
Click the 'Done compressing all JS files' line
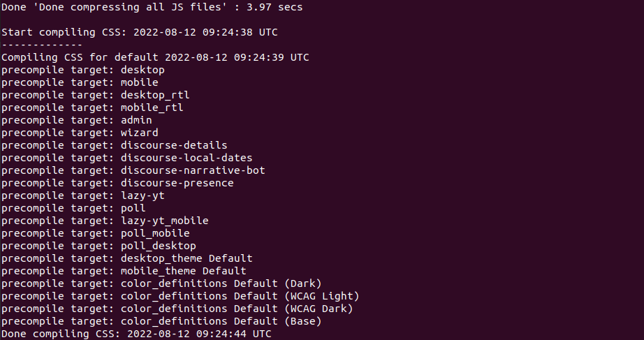pos(152,7)
